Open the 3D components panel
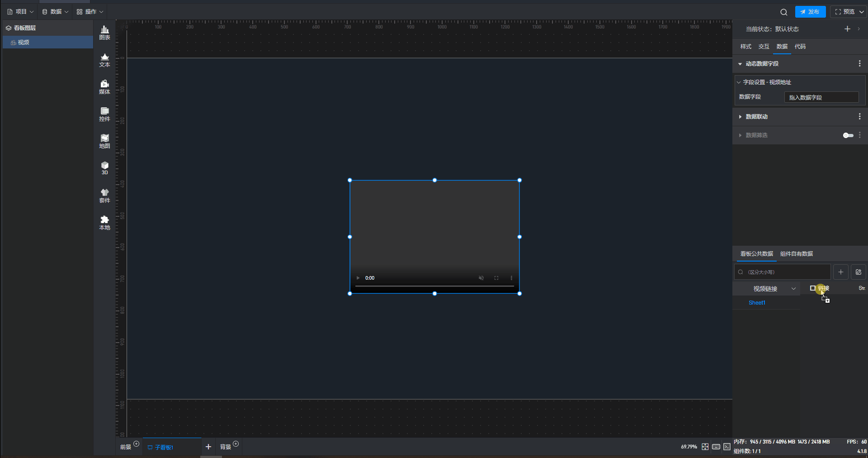 point(104,168)
